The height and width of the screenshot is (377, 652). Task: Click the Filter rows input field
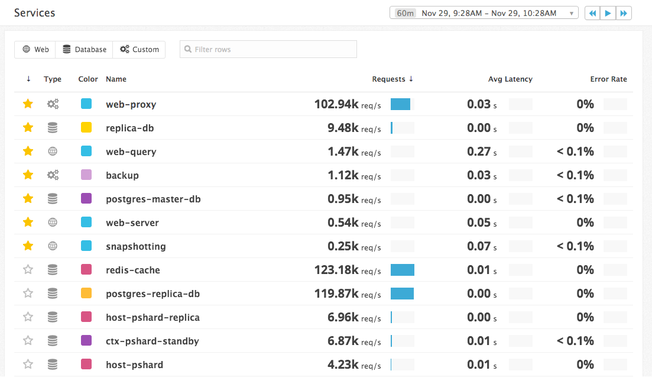pyautogui.click(x=268, y=49)
